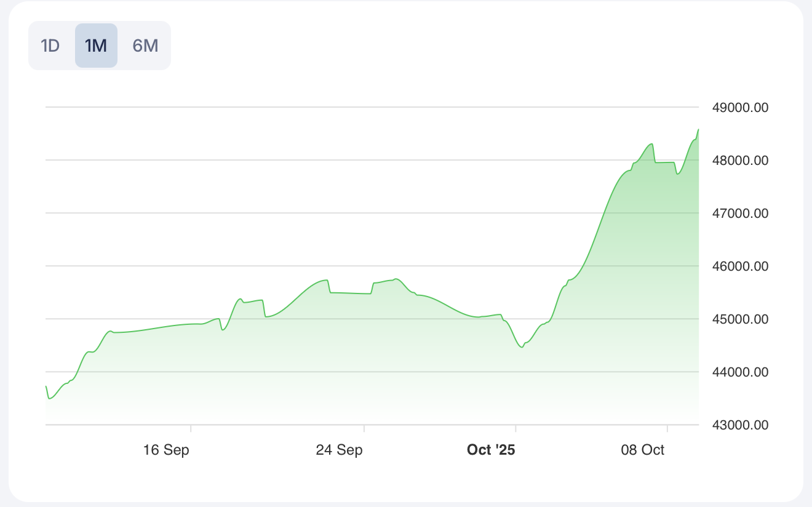Viewport: 812px width, 507px height.
Task: Click the 49000.00 price label
Action: 740,108
